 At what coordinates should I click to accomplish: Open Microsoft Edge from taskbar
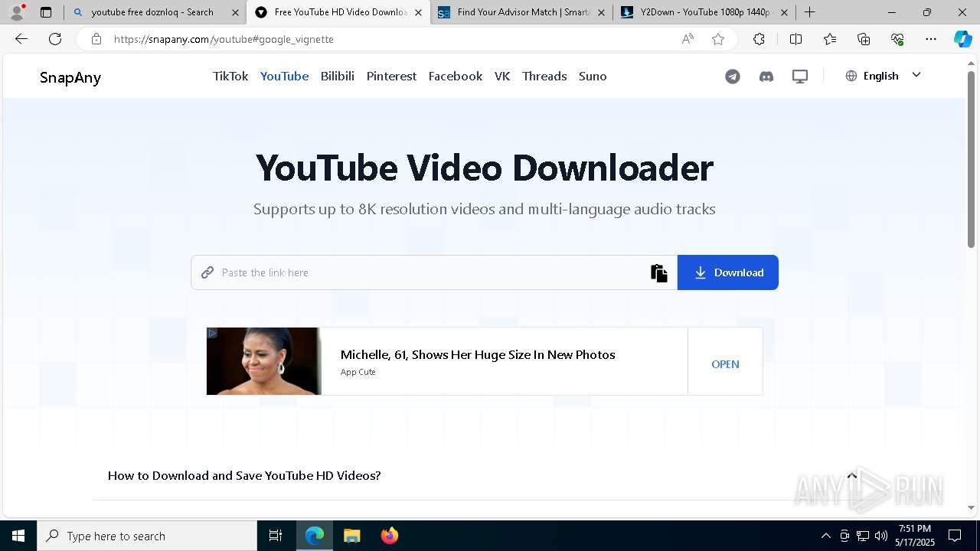315,536
